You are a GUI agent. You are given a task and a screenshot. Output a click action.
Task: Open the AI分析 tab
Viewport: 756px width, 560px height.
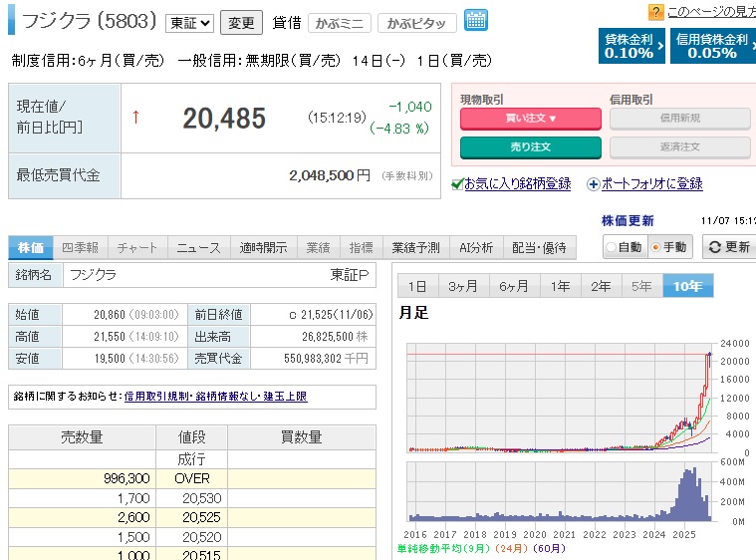coord(474,247)
